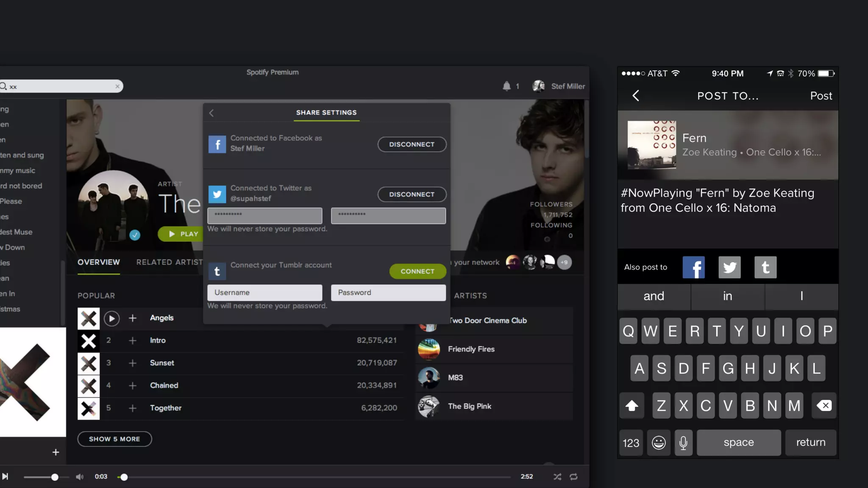Add Intro track with plus icon

(133, 341)
